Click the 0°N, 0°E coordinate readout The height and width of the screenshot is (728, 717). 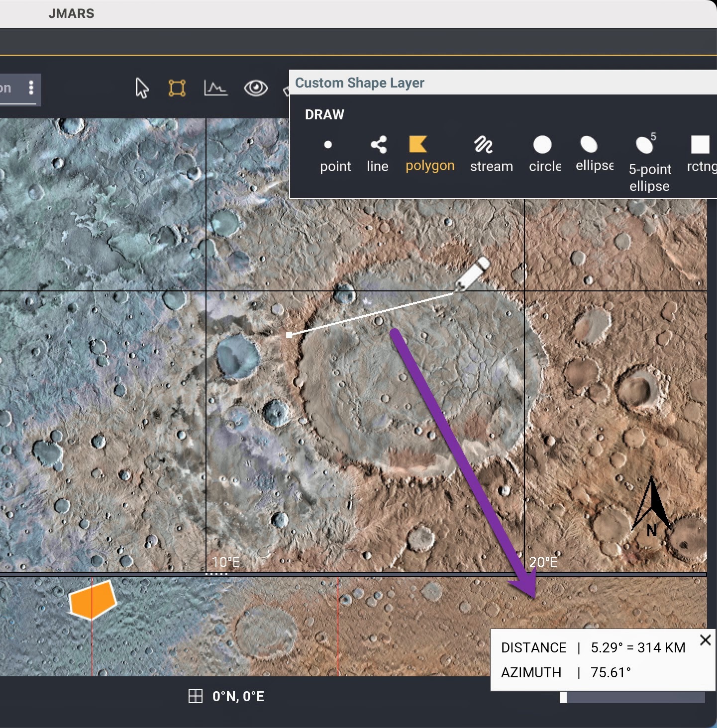238,696
